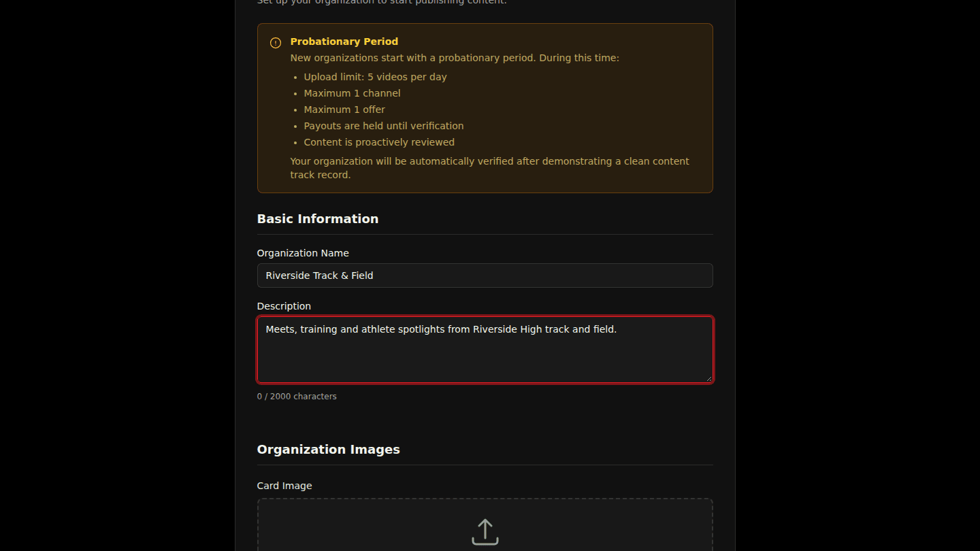Click the Probationary Period warning icon
980x551 pixels.
click(x=276, y=43)
